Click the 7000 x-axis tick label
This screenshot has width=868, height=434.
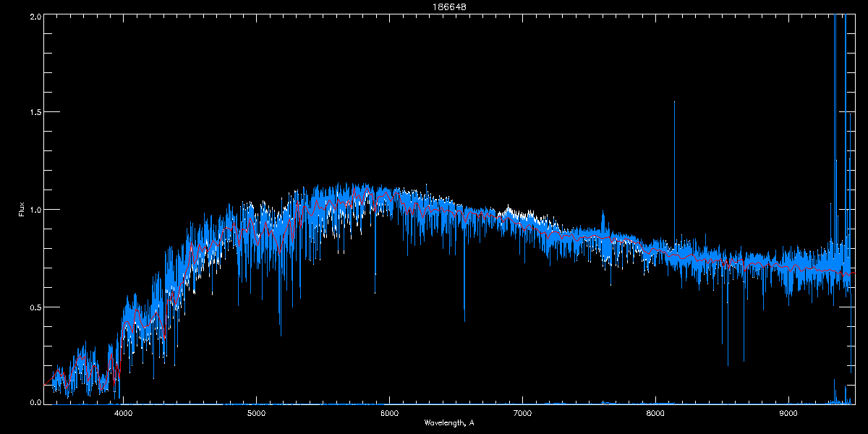tap(522, 413)
